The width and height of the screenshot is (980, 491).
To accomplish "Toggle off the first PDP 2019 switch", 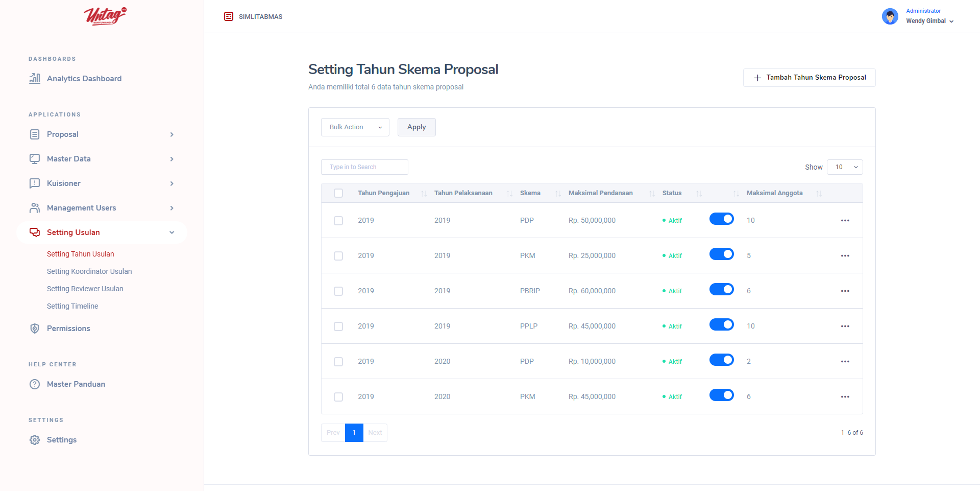I will pos(721,219).
